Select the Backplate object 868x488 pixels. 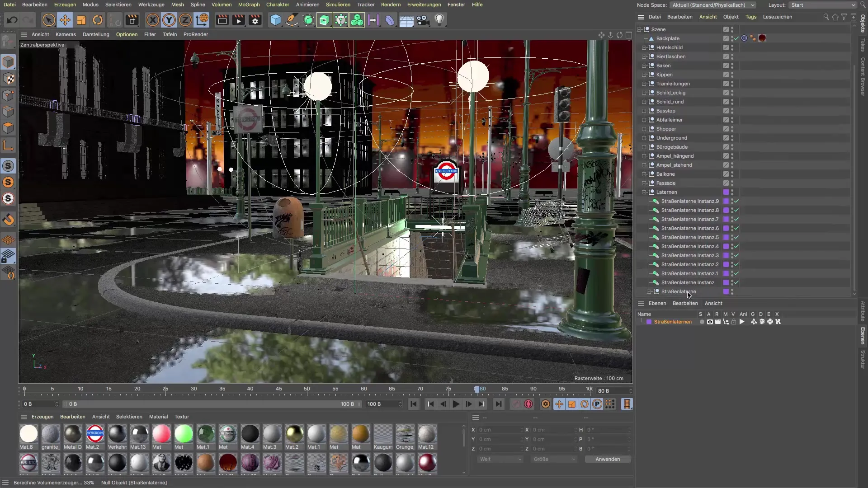pos(668,38)
